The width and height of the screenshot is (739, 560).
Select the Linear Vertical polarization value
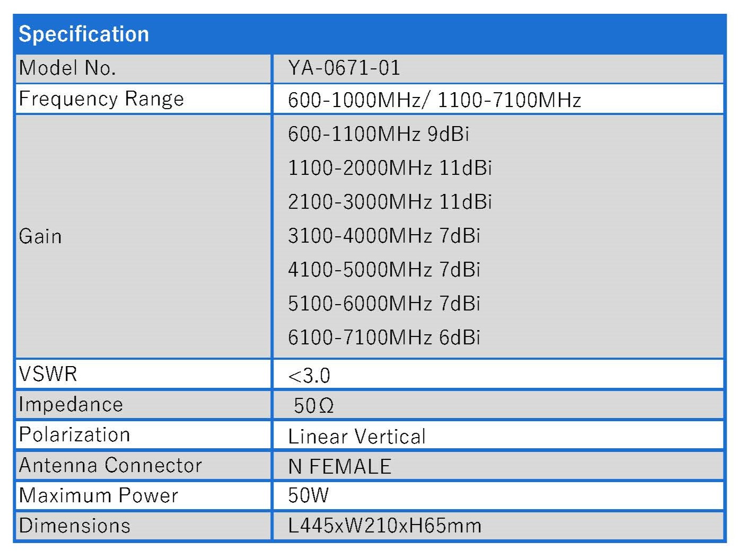(x=357, y=437)
